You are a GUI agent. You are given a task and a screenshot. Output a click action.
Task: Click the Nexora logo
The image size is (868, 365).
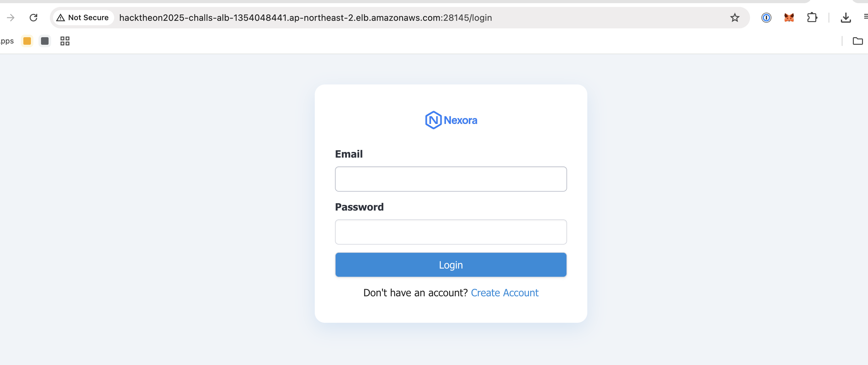(x=450, y=120)
